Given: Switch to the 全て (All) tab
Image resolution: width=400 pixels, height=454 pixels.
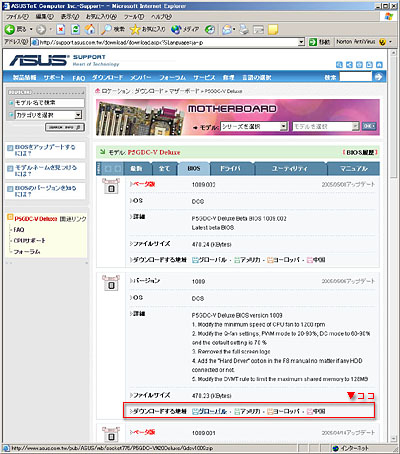Looking at the screenshot, I should [x=164, y=169].
